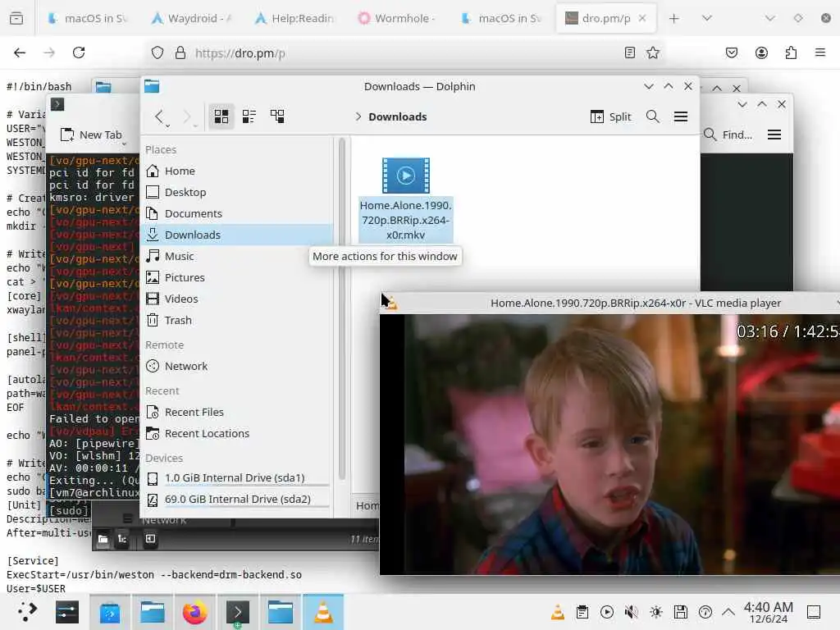Switch to the Waydroid Firefox tab
This screenshot has width=840, height=630.
click(191, 18)
